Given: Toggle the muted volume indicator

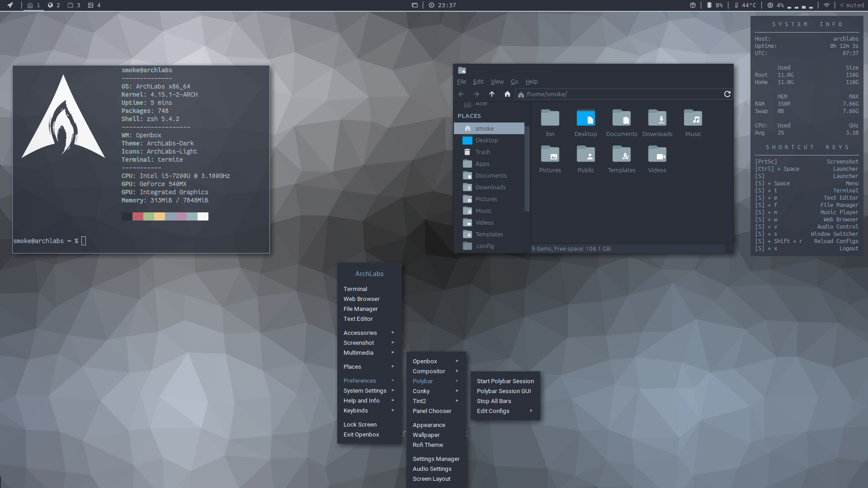Looking at the screenshot, I should [x=852, y=5].
